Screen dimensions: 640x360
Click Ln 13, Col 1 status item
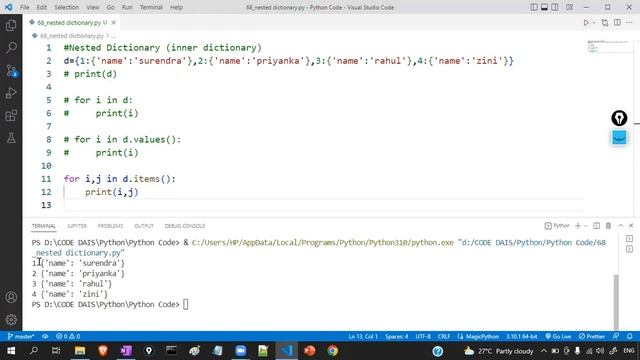tap(363, 336)
